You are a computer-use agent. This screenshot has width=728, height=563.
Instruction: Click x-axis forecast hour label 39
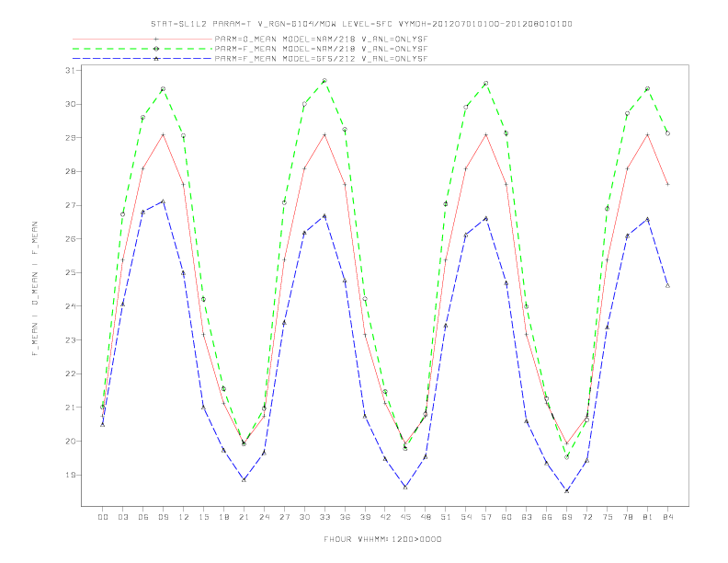point(365,517)
